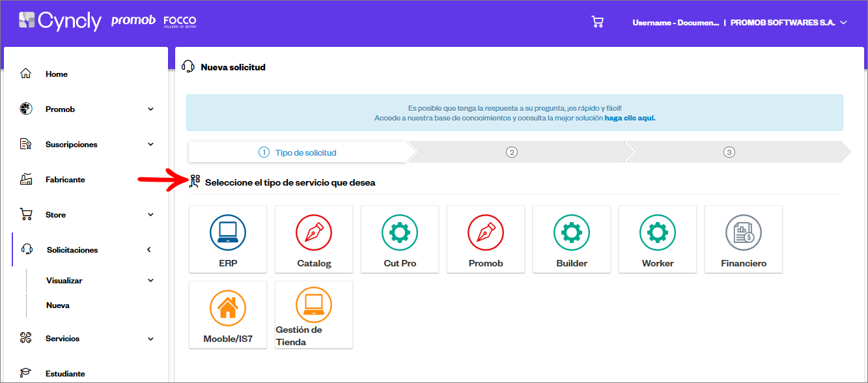Click the Servicios sidebar label
The height and width of the screenshot is (383, 868).
(x=63, y=339)
